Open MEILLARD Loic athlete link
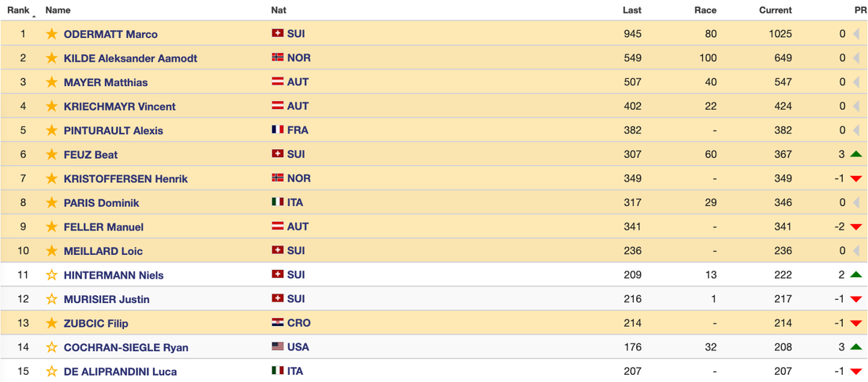The height and width of the screenshot is (382, 868). pos(103,251)
